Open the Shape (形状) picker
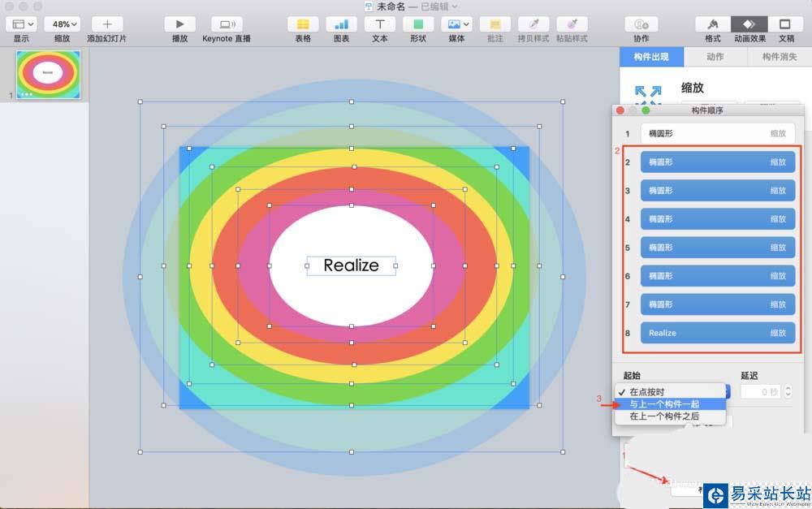 pyautogui.click(x=418, y=24)
